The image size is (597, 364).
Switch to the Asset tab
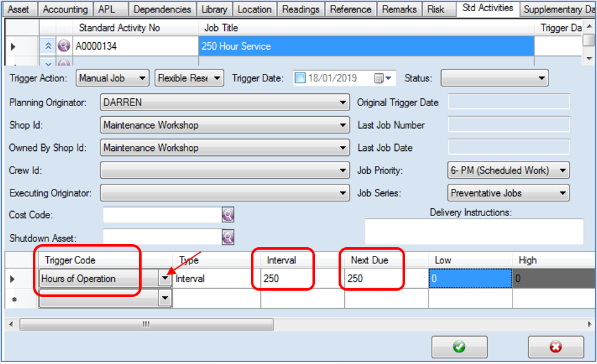pos(18,9)
